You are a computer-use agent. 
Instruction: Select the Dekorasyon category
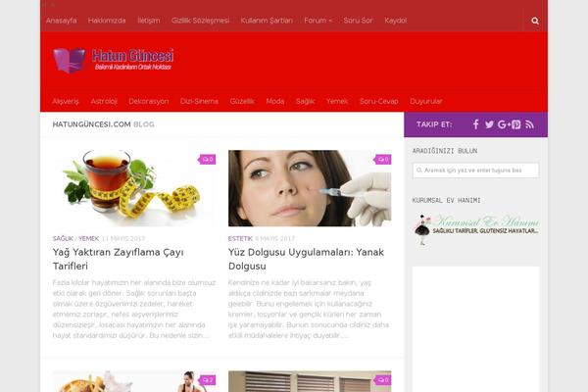tap(149, 101)
